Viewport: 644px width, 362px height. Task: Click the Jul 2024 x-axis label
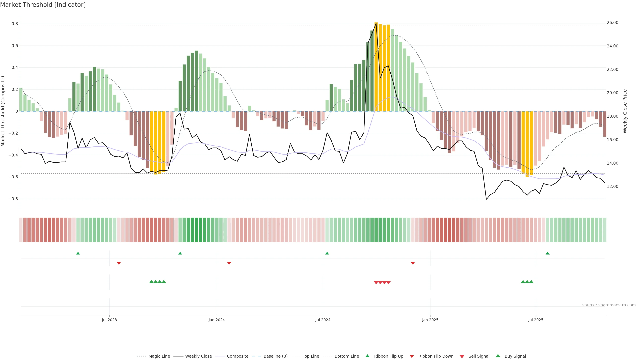pos(323,320)
